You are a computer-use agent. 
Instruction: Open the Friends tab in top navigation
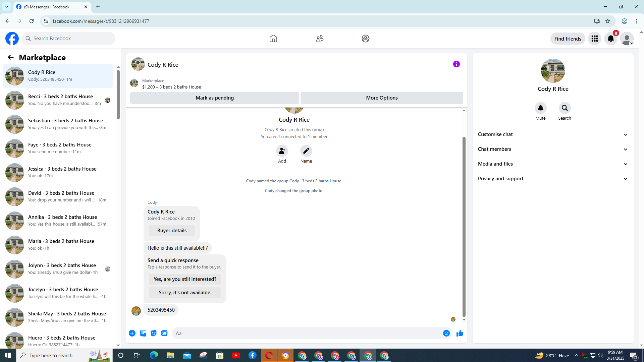click(x=319, y=39)
